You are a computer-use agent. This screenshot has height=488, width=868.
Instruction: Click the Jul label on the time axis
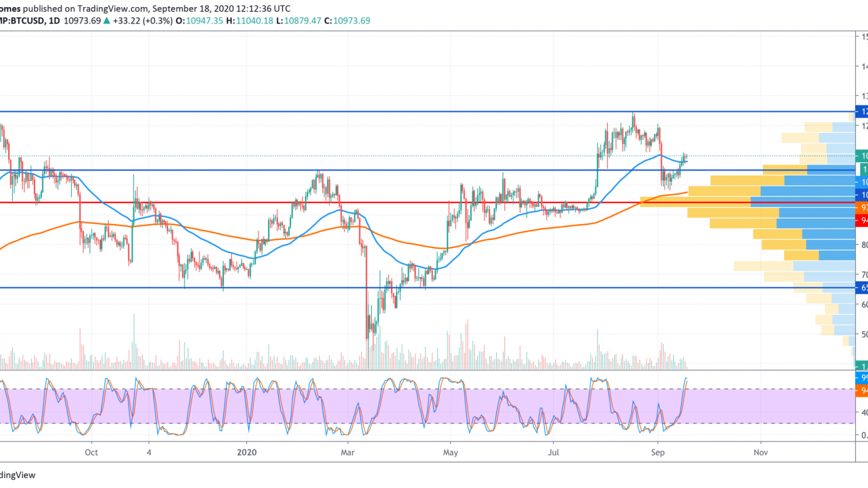pyautogui.click(x=554, y=452)
